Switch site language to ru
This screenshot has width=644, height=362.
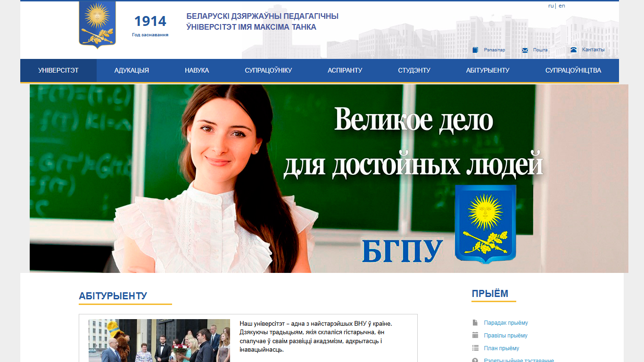tap(551, 6)
